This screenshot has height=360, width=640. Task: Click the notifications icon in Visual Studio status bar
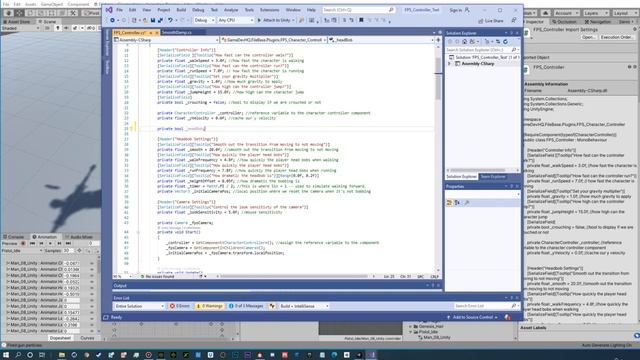(x=508, y=317)
